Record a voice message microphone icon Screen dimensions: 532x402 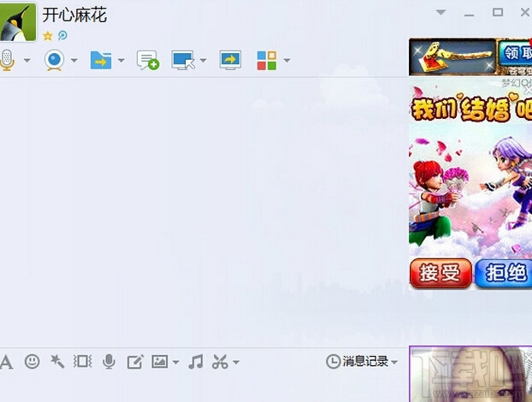coord(109,362)
